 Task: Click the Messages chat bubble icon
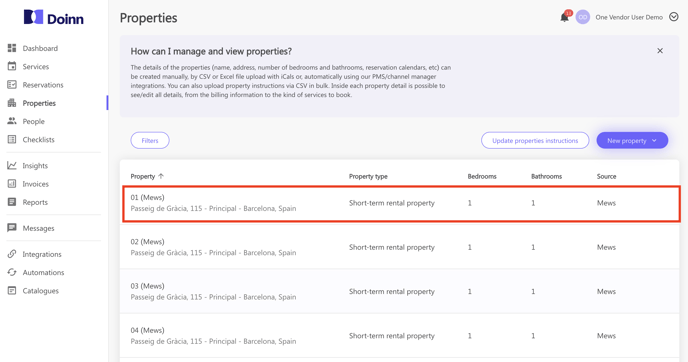[12, 228]
